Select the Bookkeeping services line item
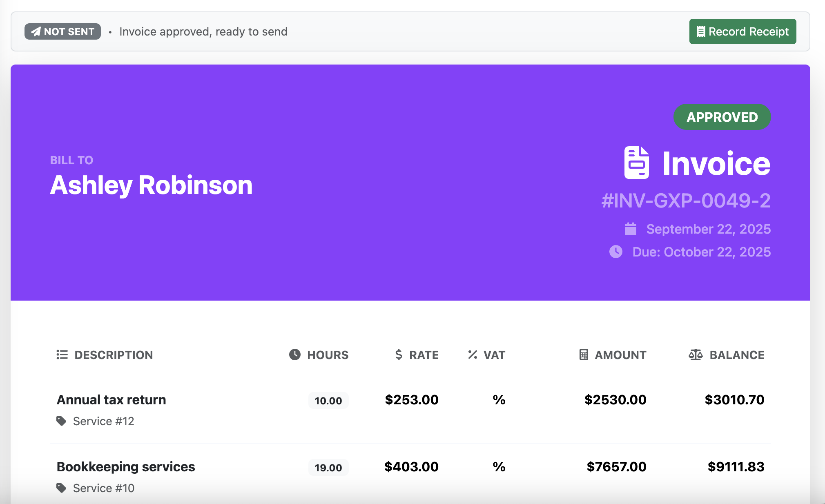This screenshot has width=825, height=504. coord(126,466)
